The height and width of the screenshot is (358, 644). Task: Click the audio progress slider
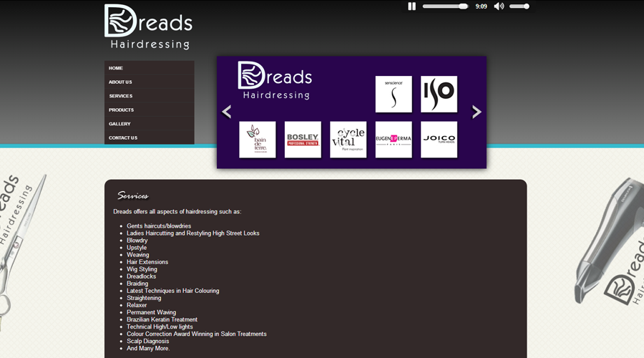445,6
